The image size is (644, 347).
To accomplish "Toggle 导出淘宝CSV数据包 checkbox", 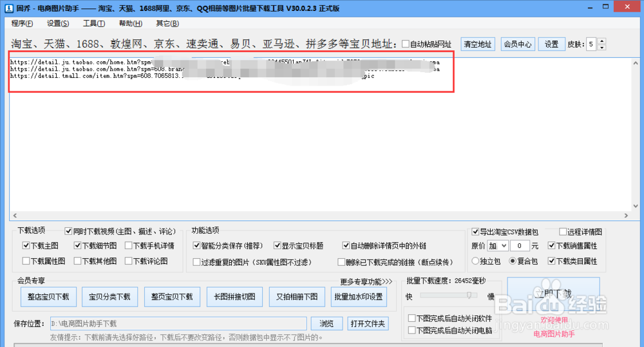I will (x=475, y=232).
